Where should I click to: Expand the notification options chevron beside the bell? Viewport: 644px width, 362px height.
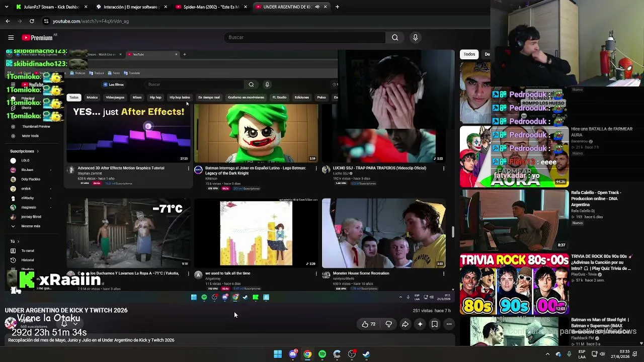click(x=75, y=323)
